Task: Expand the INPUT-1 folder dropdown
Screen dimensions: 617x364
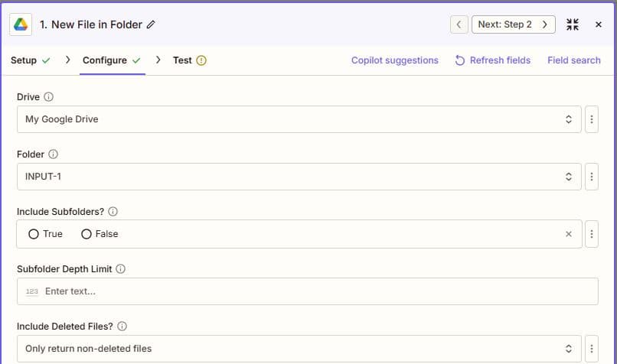Action: click(x=299, y=177)
